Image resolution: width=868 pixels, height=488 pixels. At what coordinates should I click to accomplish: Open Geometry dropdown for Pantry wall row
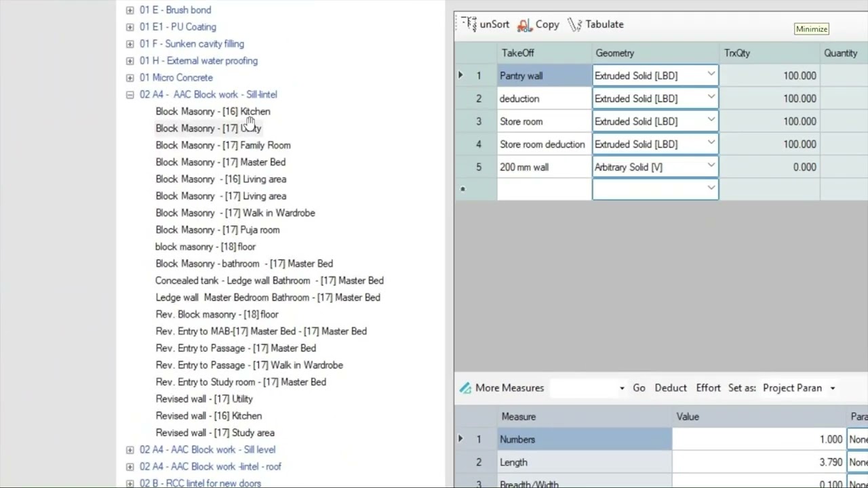click(x=711, y=75)
